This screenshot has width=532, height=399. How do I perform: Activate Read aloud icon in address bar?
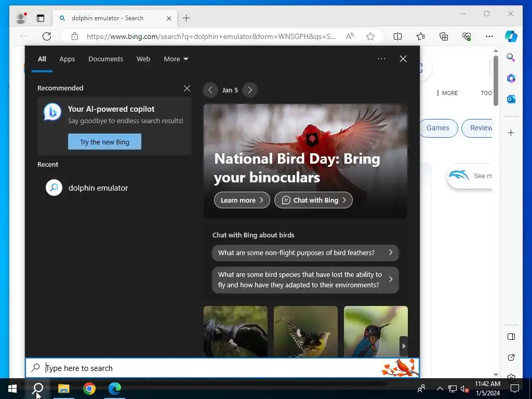[x=350, y=36]
